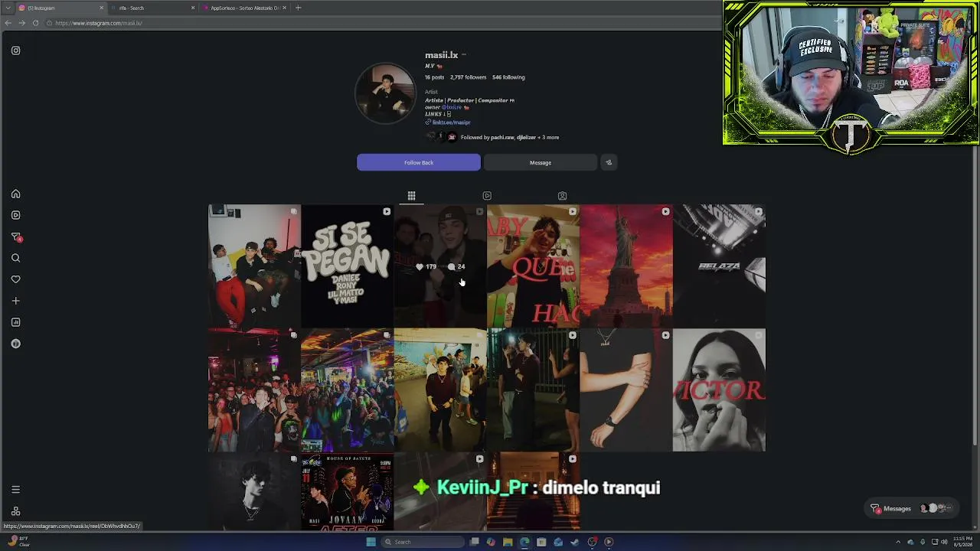Go to Instagram Home via sidebar icon

tap(15, 194)
